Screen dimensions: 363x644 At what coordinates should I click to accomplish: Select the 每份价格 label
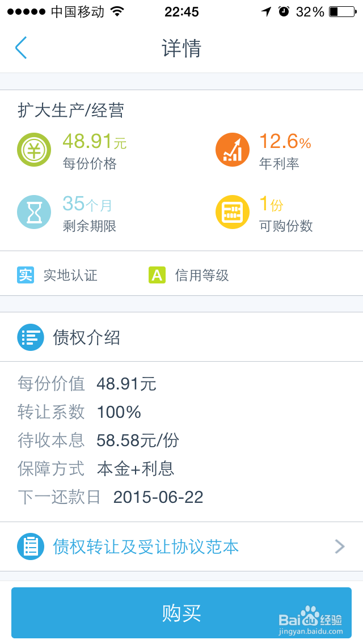pyautogui.click(x=90, y=164)
